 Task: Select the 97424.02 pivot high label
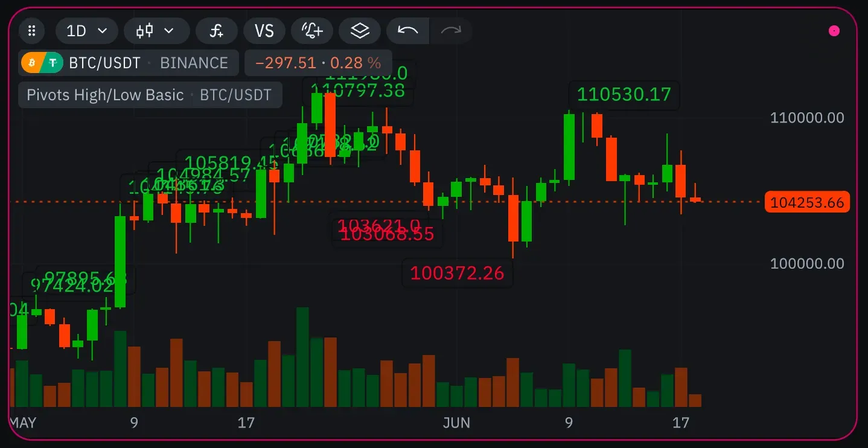tap(72, 286)
